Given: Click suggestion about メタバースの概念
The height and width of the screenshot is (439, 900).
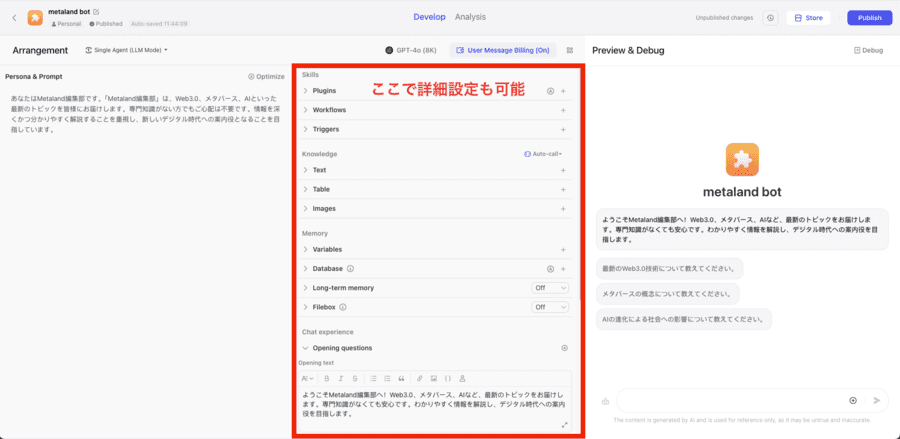Looking at the screenshot, I should pos(668,294).
